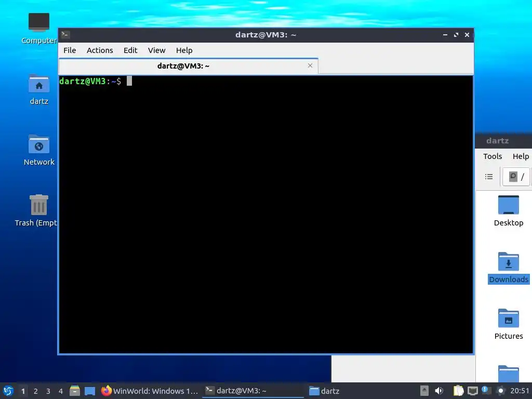Open the Help menu in the file manager
The image size is (532, 399).
521,156
